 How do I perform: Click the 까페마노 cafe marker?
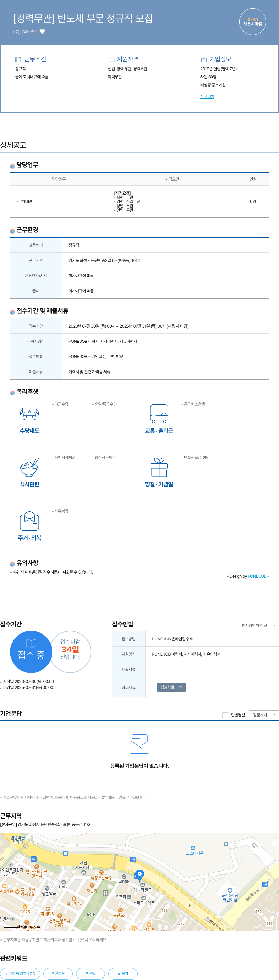point(48,909)
